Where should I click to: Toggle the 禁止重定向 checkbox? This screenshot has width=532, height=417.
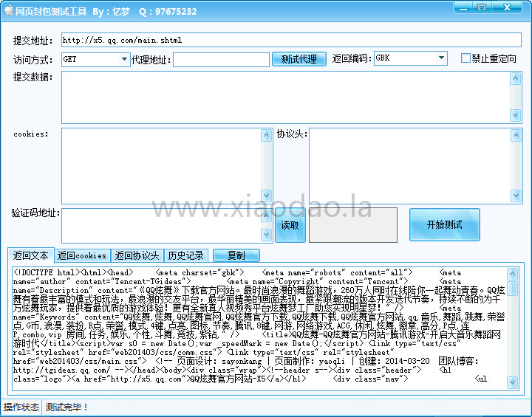465,58
